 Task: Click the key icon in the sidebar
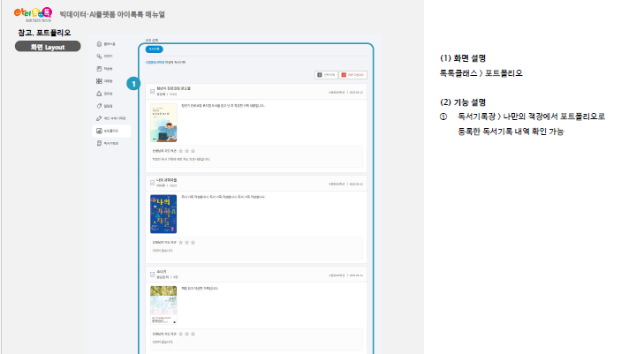[98, 56]
